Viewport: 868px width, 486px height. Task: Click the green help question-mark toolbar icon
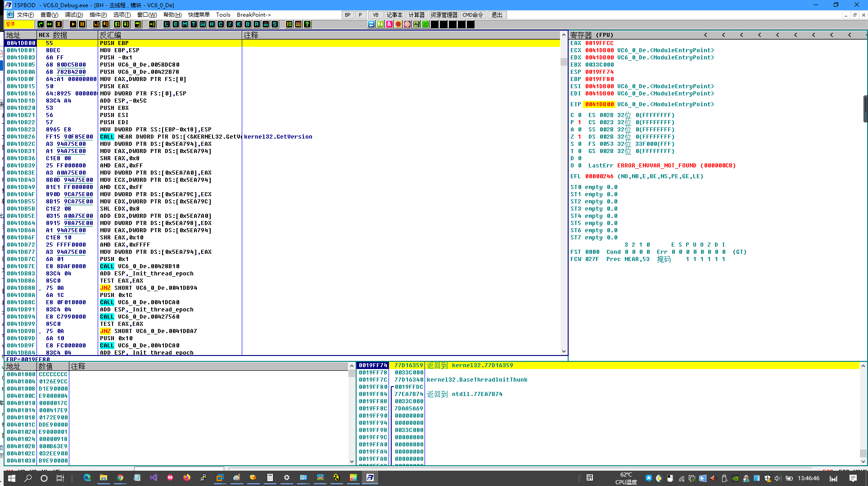click(x=307, y=24)
